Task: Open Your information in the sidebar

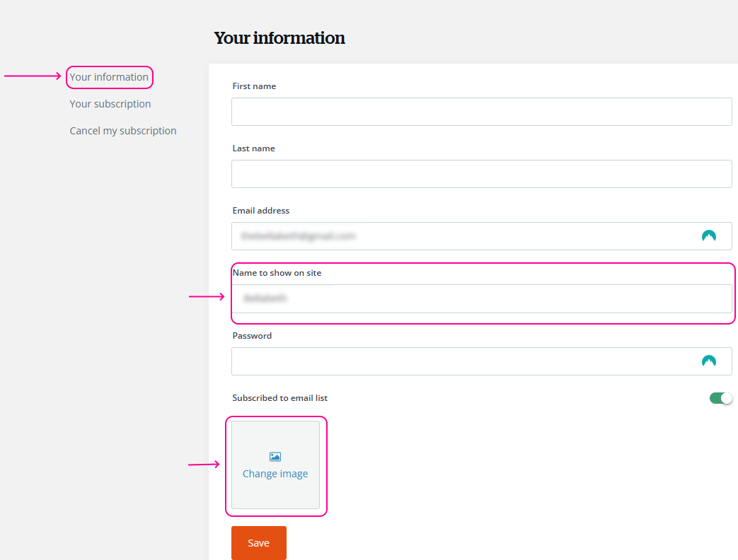Action: (109, 77)
